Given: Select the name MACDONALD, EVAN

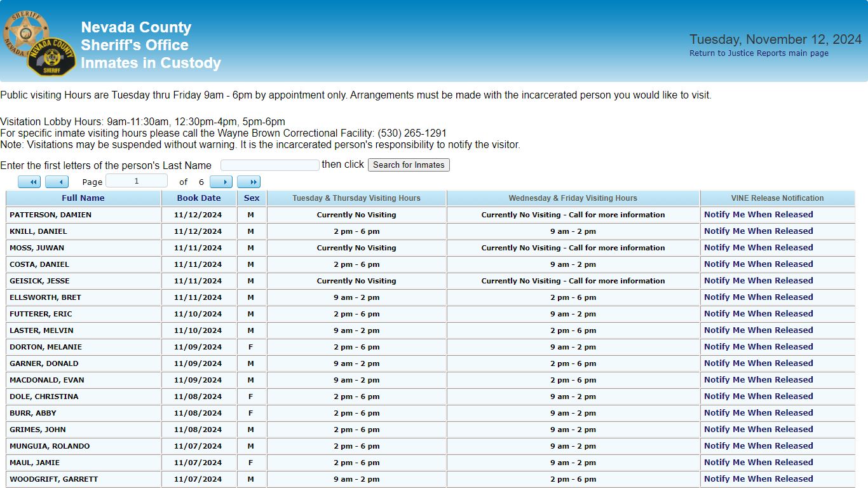Looking at the screenshot, I should coord(47,380).
